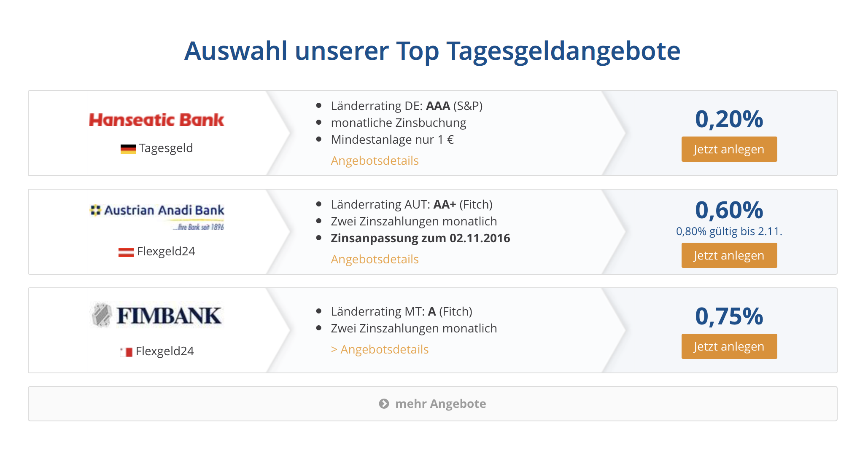Click the arrow icon beside mehr Angebote
The height and width of the screenshot is (450, 868).
[x=384, y=404]
